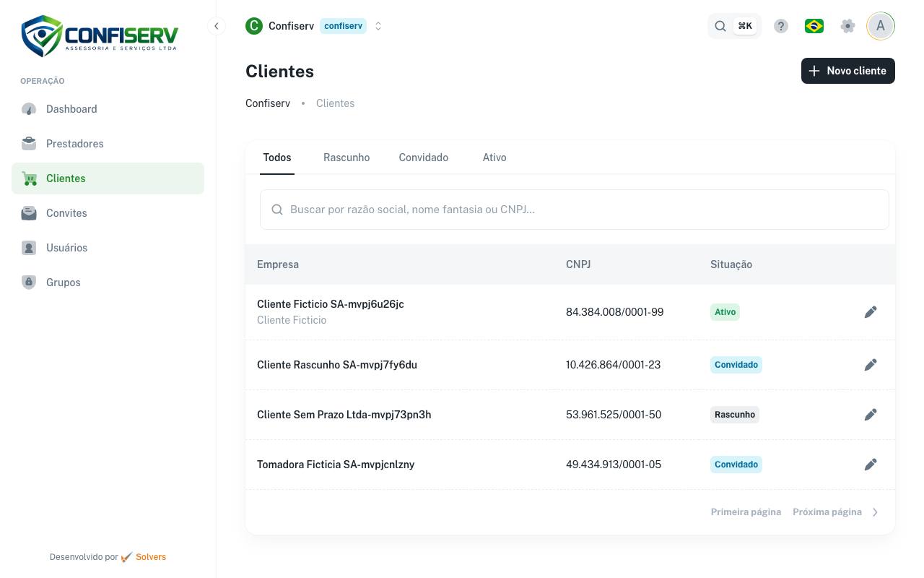The width and height of the screenshot is (924, 578).
Task: Switch to the Ativo tab
Action: tap(494, 158)
